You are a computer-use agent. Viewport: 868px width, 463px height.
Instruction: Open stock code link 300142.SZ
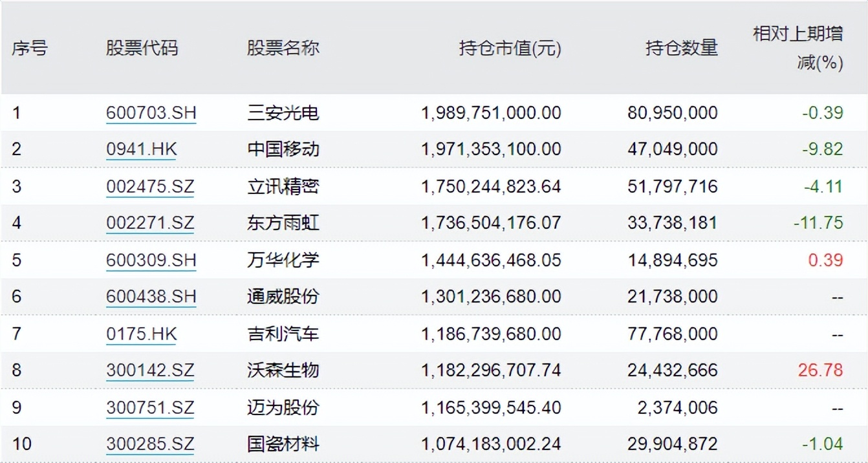pyautogui.click(x=150, y=371)
